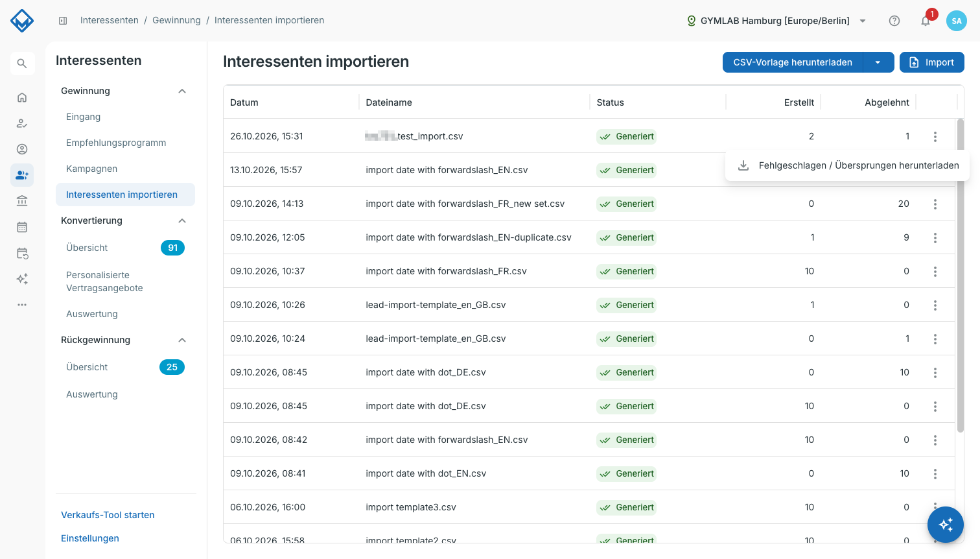Open row menu for forwardslash_EN-duplicate.csv

click(935, 238)
